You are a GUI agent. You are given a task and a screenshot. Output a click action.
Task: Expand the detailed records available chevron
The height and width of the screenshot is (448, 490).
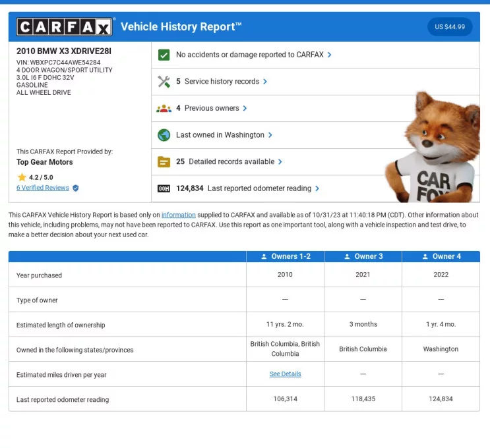280,161
